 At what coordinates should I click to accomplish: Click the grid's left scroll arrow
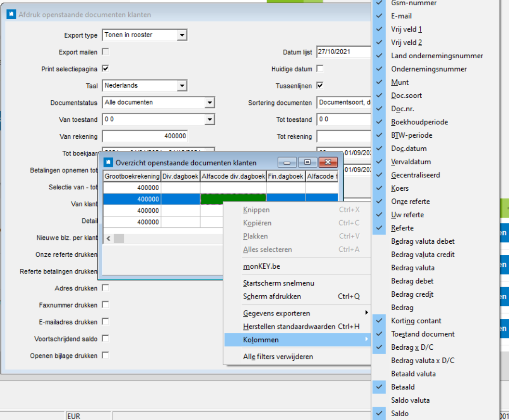coord(108,238)
